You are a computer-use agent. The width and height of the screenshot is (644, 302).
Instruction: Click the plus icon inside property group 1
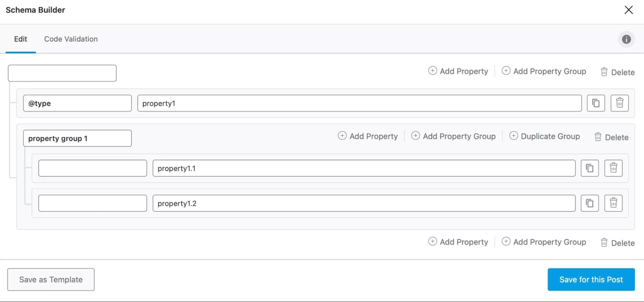click(342, 136)
